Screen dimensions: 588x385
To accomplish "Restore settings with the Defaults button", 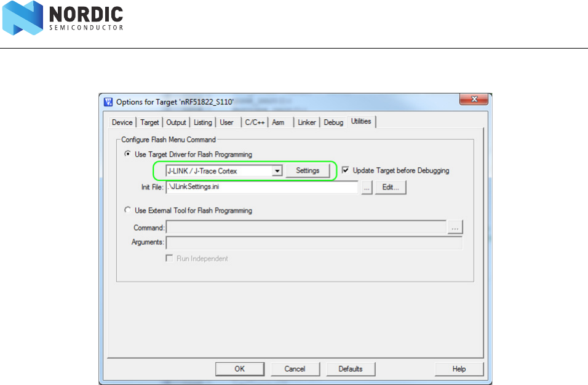I will (351, 369).
